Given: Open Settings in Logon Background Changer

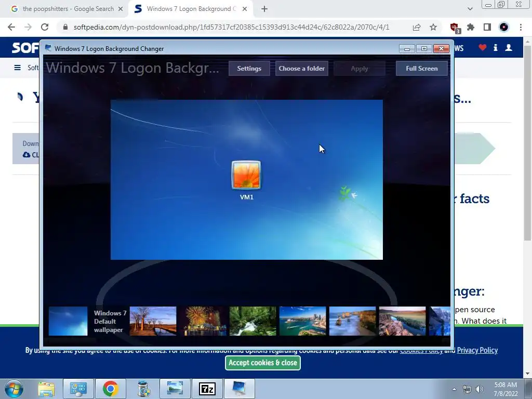Looking at the screenshot, I should [x=249, y=69].
